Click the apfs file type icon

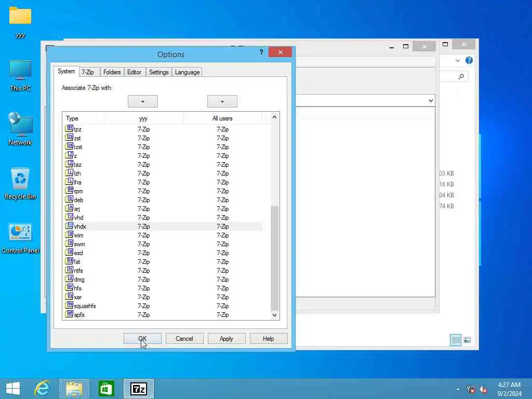(x=69, y=314)
